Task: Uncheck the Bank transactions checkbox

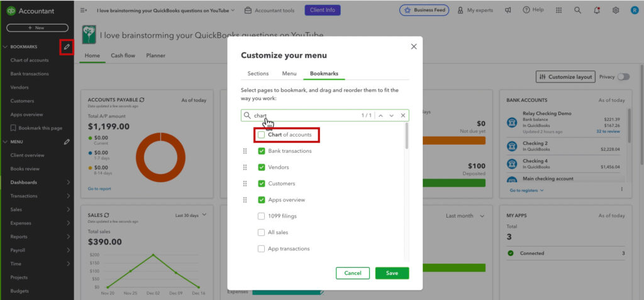Action: (261, 151)
